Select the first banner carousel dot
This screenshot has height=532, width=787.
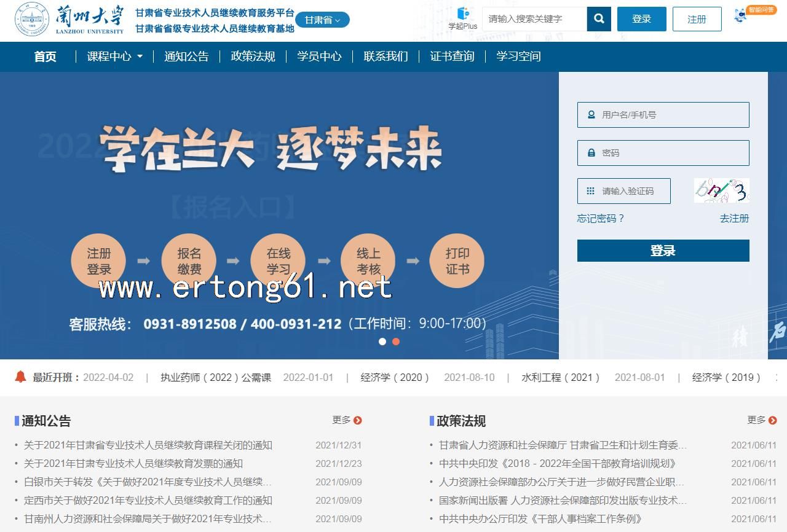coord(382,342)
